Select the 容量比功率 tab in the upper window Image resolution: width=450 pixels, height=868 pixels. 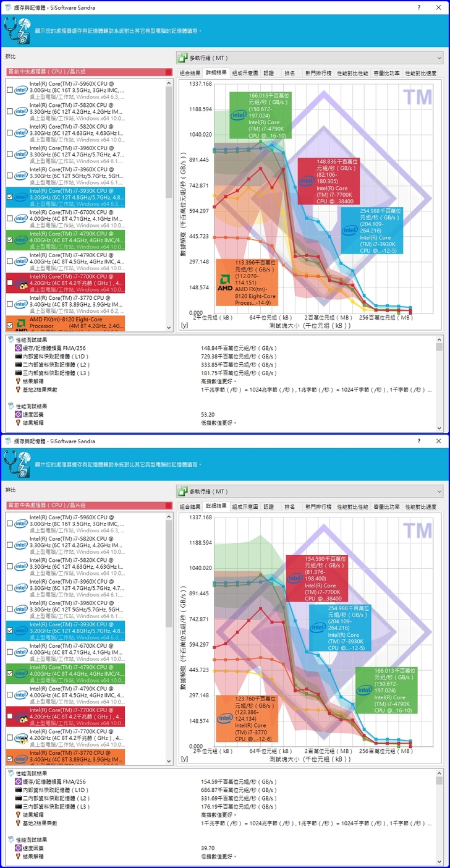point(386,73)
